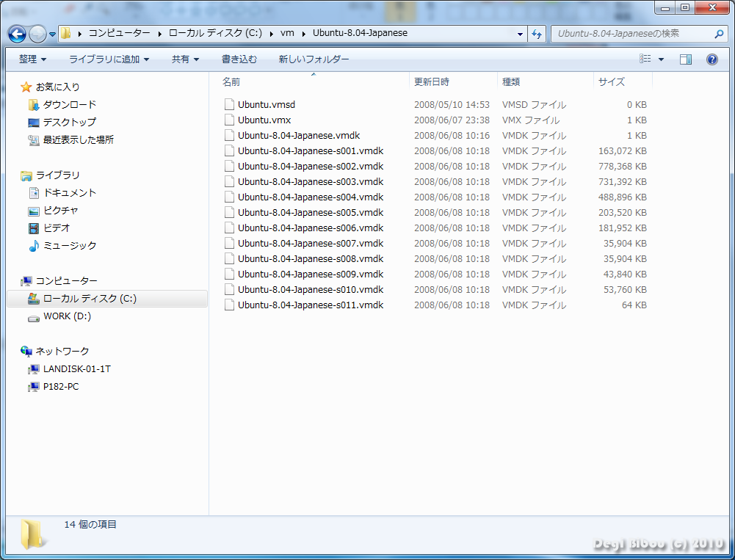
Task: Expand the arrow after vm breadcrumb
Action: click(304, 34)
